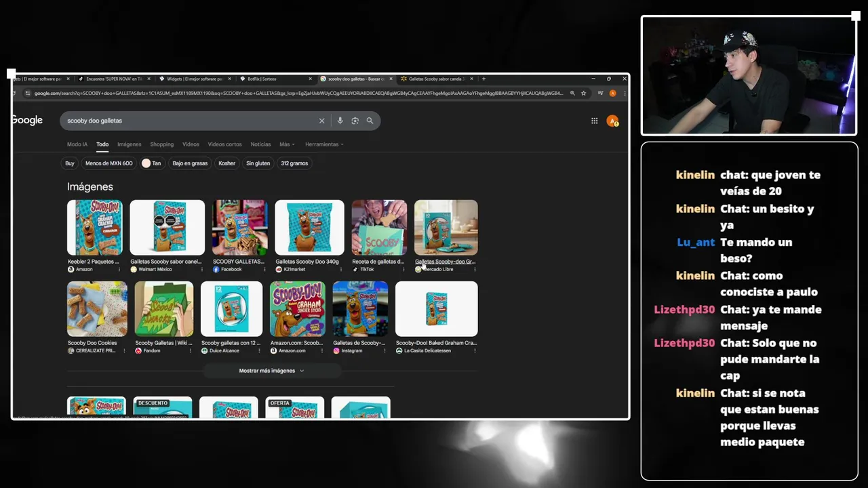Switch to the 'Widgets' browser tab
The image size is (868, 488).
(x=195, y=79)
